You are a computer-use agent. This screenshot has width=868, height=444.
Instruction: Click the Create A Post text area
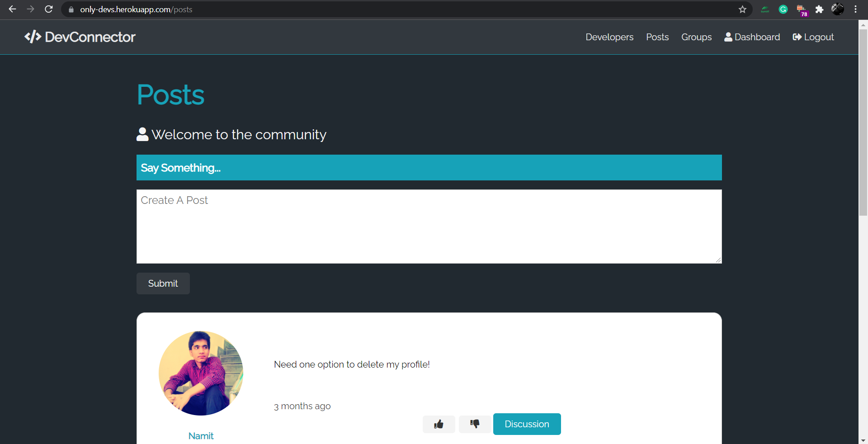click(x=429, y=226)
